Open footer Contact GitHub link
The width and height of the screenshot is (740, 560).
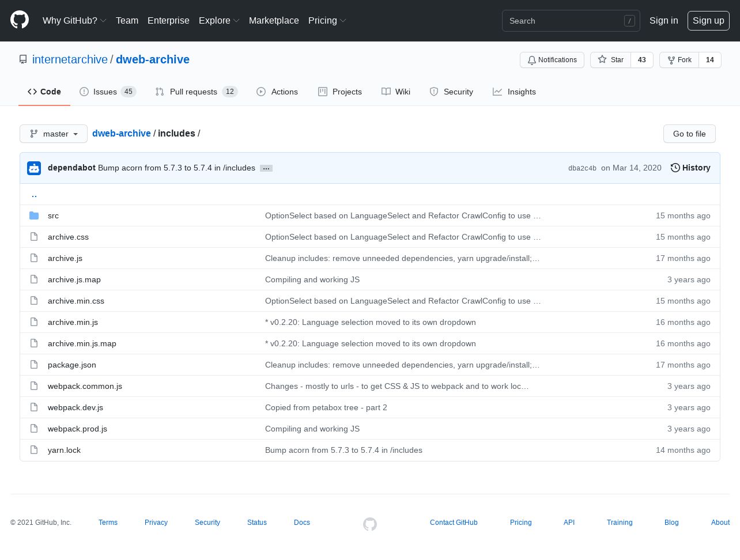pos(454,523)
